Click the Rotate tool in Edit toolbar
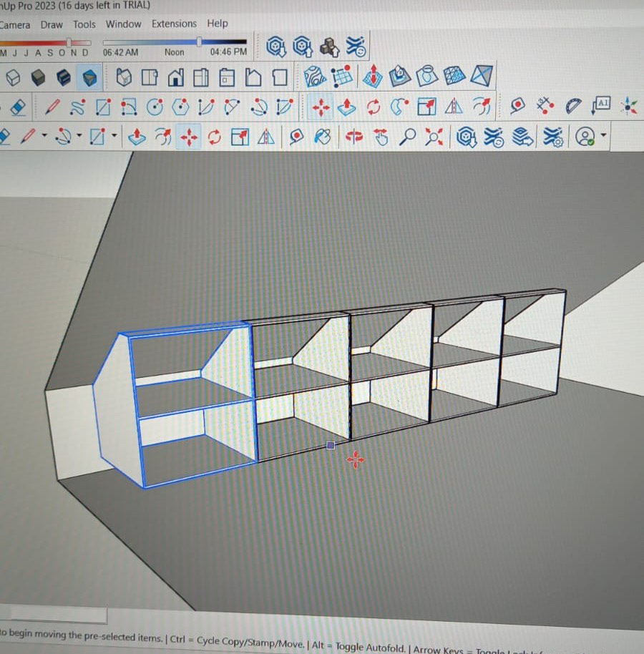 click(374, 107)
